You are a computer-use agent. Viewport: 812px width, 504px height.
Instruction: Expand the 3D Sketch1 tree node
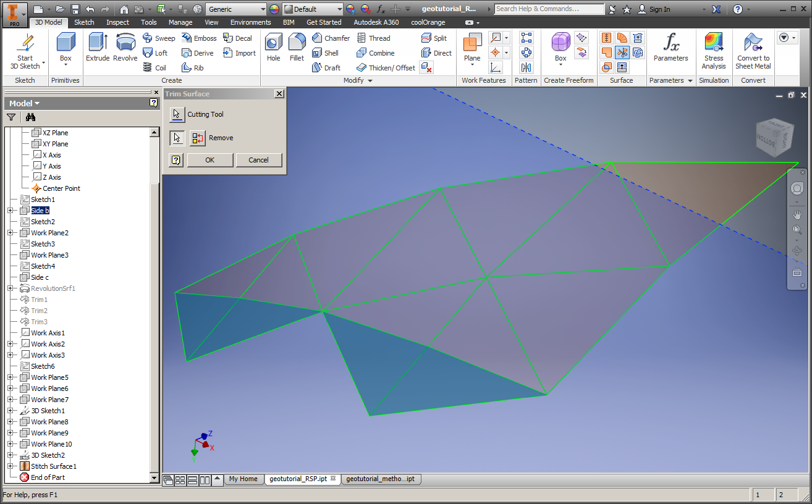coord(11,411)
